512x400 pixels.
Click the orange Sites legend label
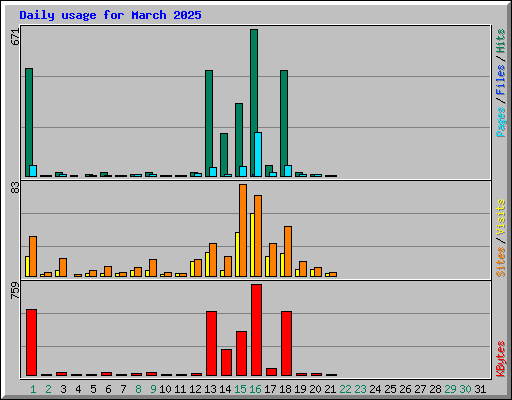(x=500, y=262)
